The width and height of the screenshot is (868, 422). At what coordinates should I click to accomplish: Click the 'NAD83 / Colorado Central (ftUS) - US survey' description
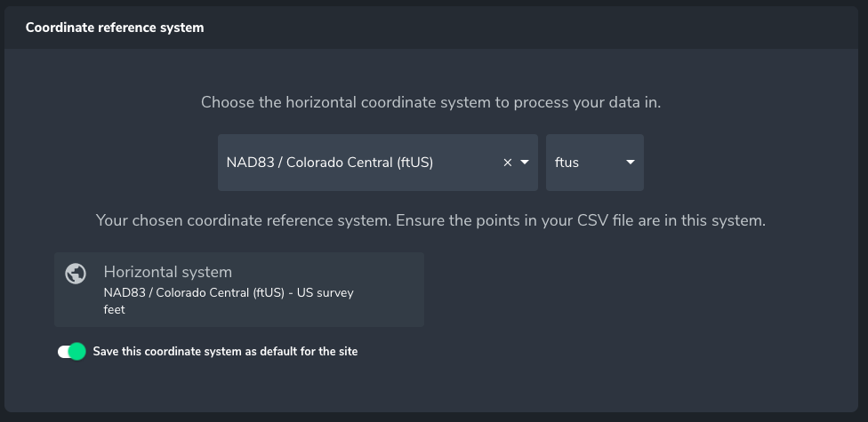tap(229, 292)
